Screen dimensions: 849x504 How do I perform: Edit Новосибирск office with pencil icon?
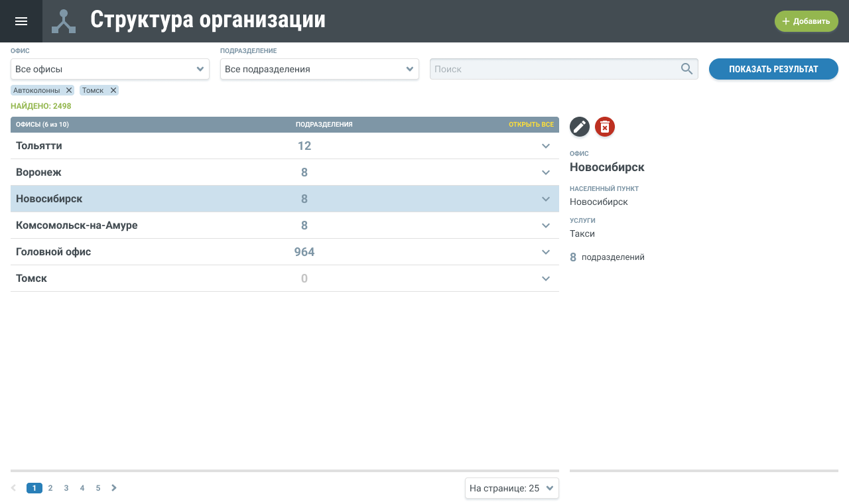click(580, 127)
